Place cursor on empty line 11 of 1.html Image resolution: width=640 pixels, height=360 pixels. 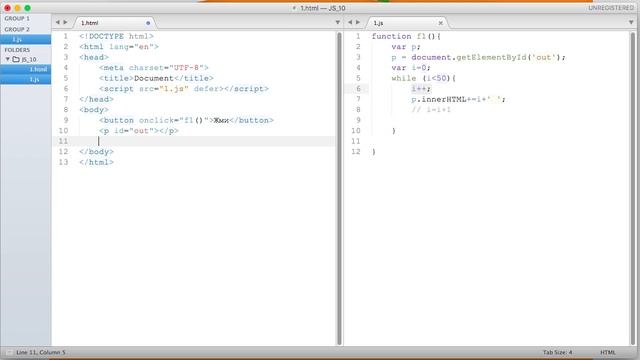194,141
